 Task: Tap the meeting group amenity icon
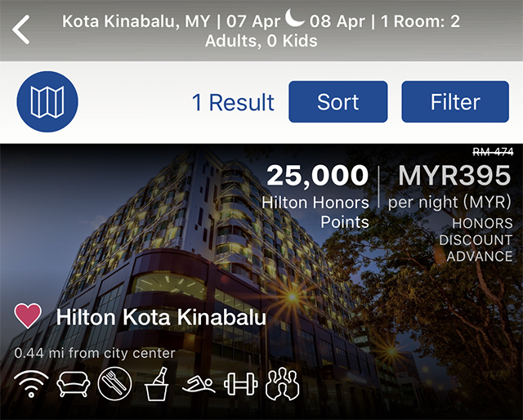282,383
